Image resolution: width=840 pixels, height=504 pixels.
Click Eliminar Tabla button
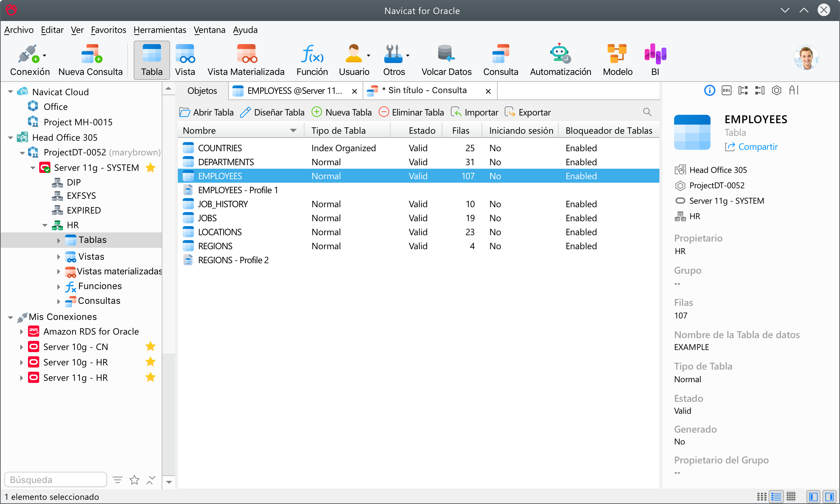(x=412, y=112)
